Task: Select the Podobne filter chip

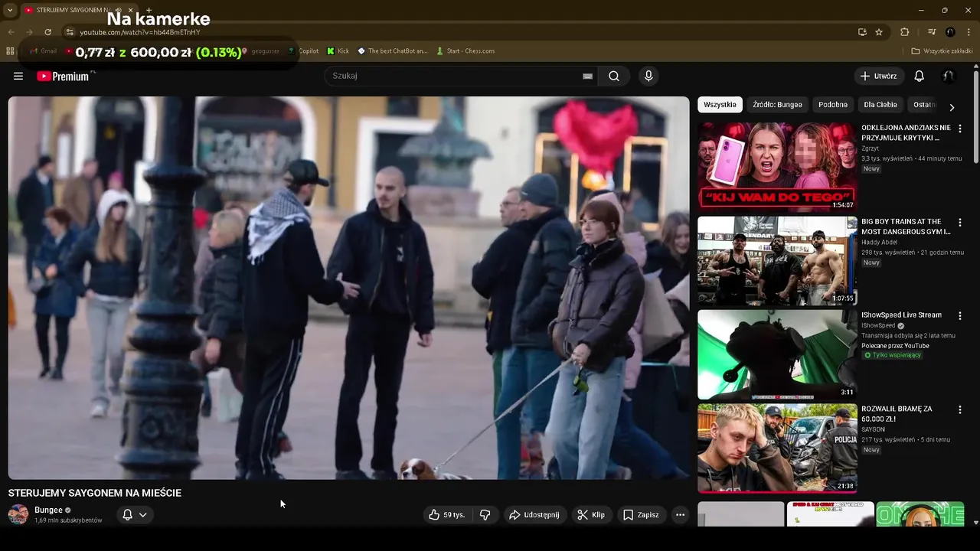Action: click(833, 105)
